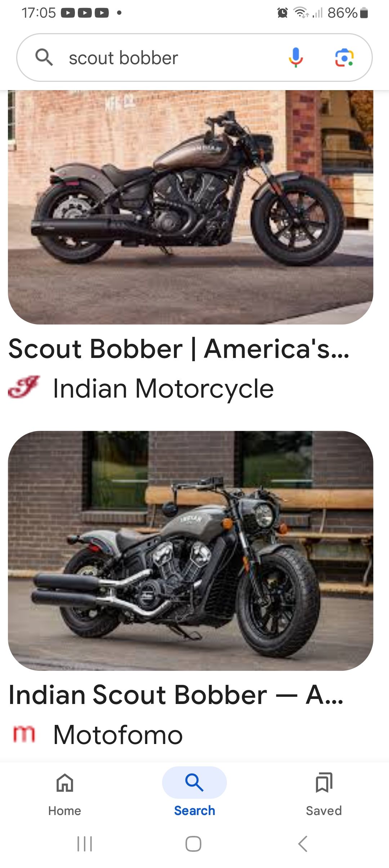The image size is (389, 868).
Task: Tap the Android back navigation button
Action: (x=303, y=844)
